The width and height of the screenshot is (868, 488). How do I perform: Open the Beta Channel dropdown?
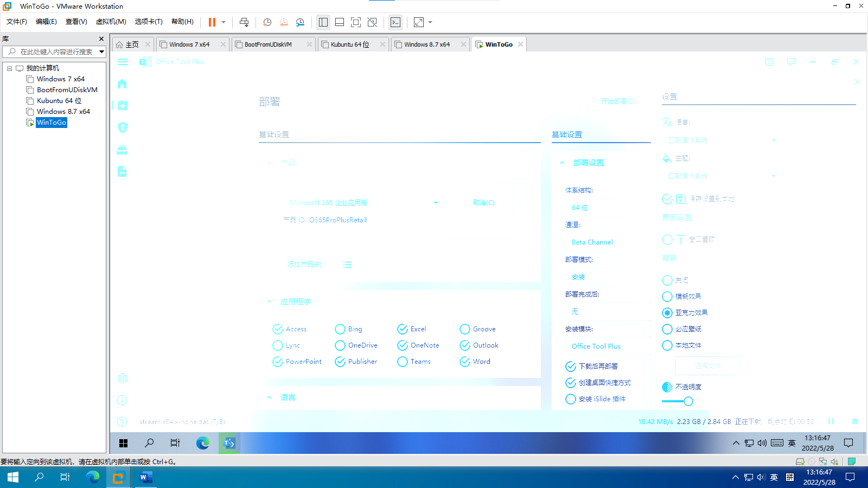[x=607, y=242]
